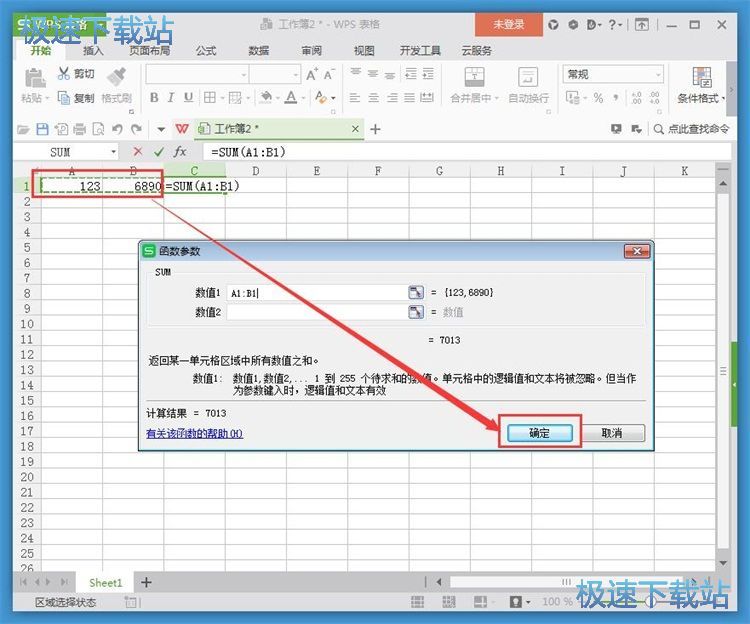Open the 开发工具 ribbon tab

[x=420, y=51]
